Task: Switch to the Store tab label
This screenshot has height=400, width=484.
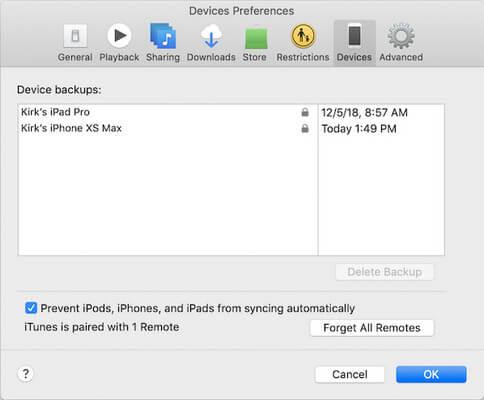Action: 254,57
